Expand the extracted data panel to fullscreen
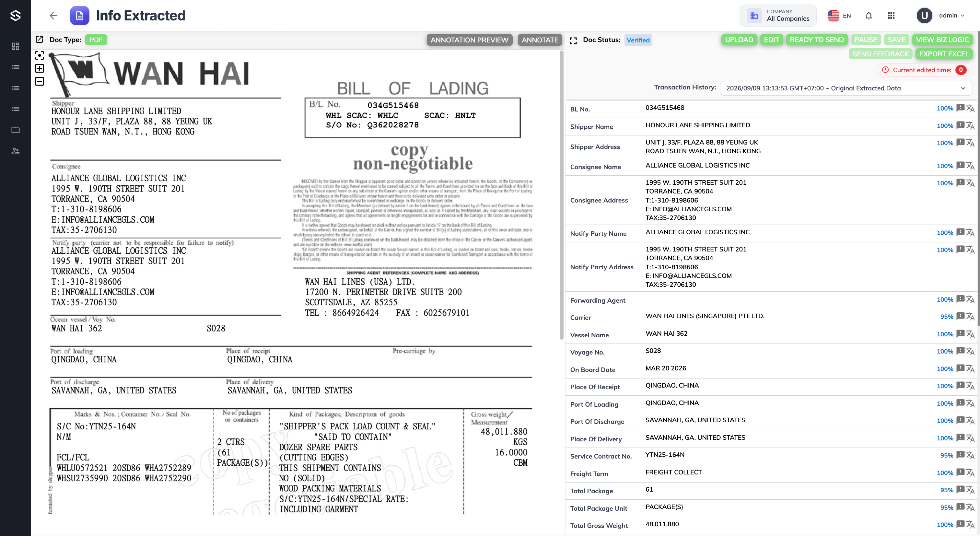This screenshot has height=536, width=980. click(x=573, y=40)
